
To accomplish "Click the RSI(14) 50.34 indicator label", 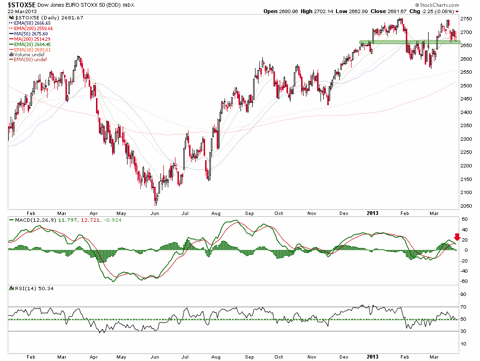I will coord(34,288).
